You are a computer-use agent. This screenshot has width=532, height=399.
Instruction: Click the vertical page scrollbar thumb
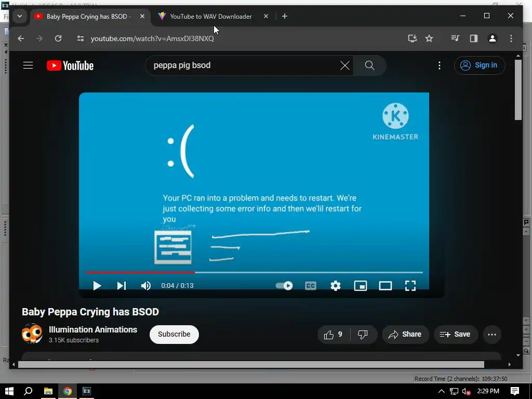(518, 90)
